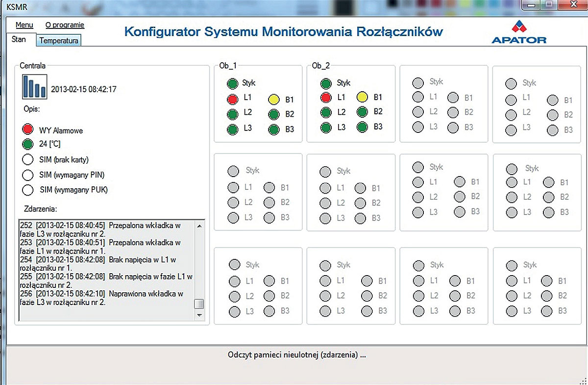This screenshot has height=385, width=588.
Task: Click the green 24 [°C] temperature indicator
Action: 27,144
